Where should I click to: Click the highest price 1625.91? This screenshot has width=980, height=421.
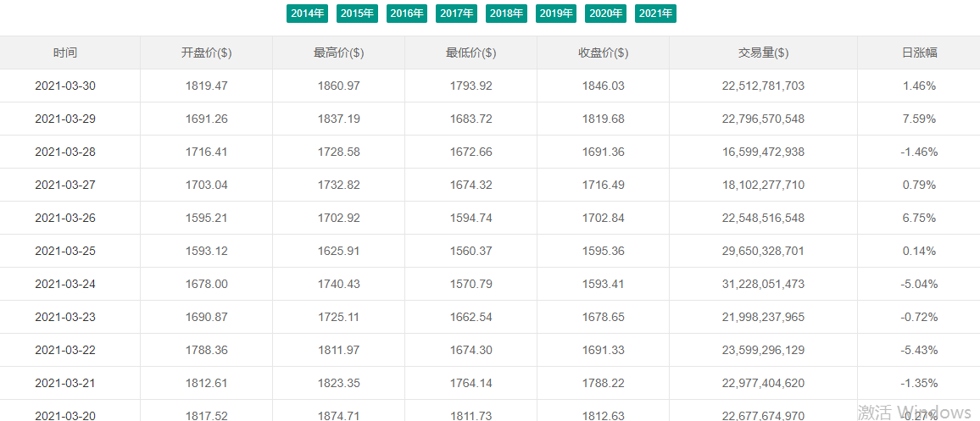point(339,251)
